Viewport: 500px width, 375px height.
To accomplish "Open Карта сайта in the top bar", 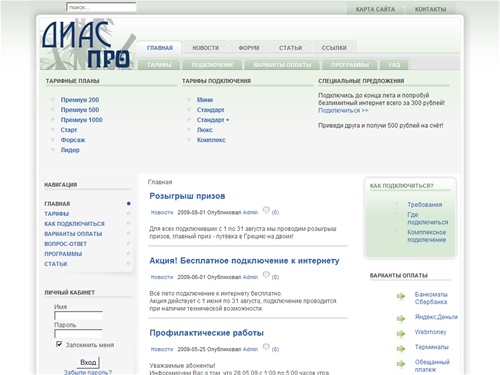I will click(375, 9).
